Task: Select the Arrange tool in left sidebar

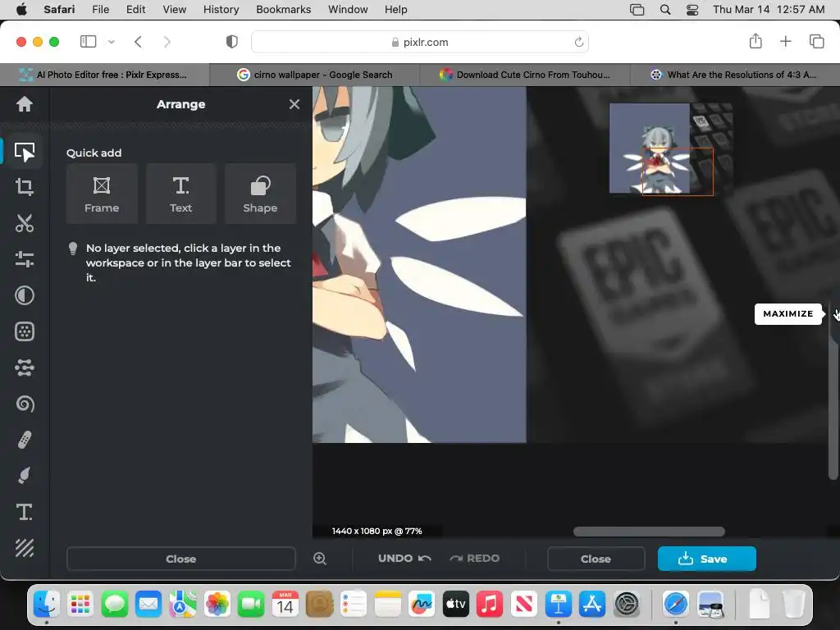Action: (x=24, y=152)
